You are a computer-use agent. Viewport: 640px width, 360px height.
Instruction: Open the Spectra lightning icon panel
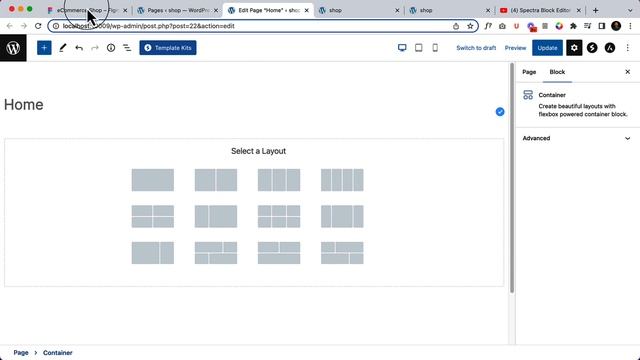point(592,48)
